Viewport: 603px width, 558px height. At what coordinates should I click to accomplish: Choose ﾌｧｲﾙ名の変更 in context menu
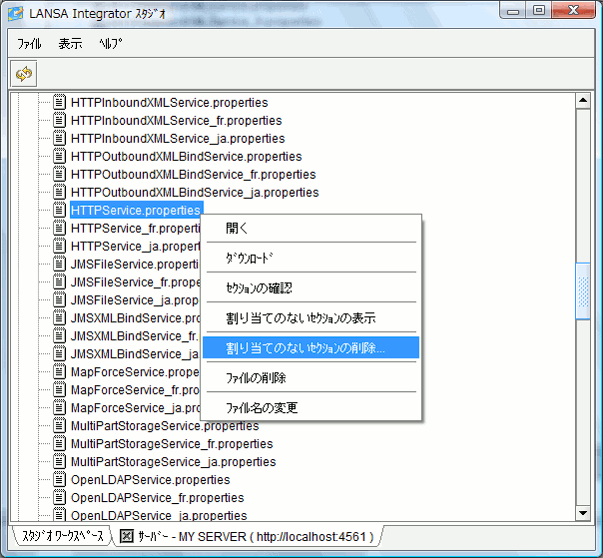click(x=311, y=407)
